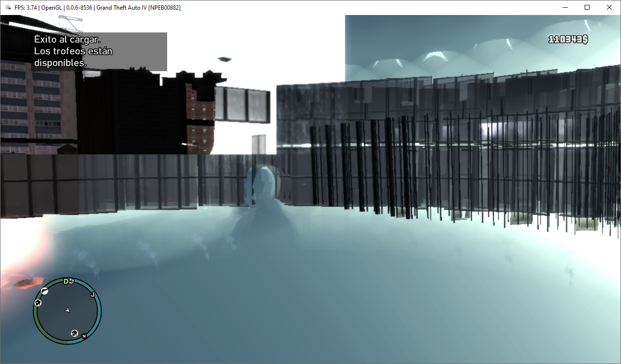This screenshot has height=364, width=621.
Task: Minimize the RPCS3 game window
Action: (565, 8)
